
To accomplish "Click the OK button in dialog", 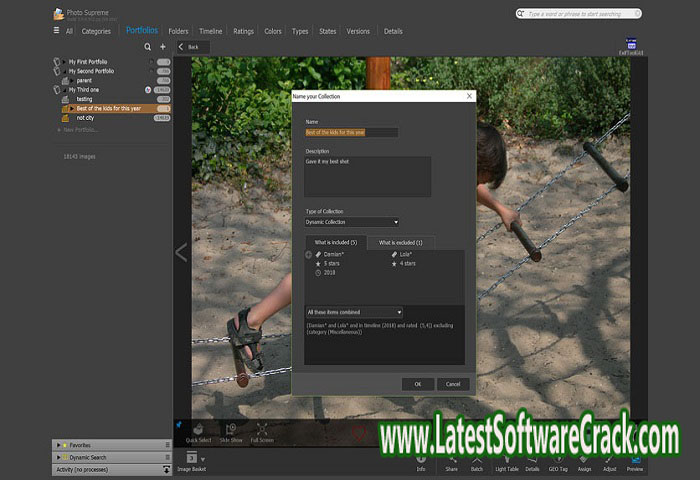I will pyautogui.click(x=417, y=384).
